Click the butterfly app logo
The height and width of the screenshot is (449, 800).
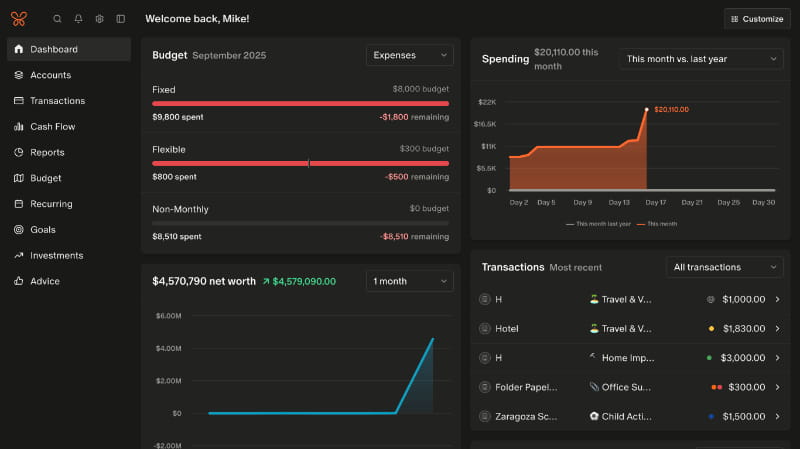pyautogui.click(x=19, y=19)
